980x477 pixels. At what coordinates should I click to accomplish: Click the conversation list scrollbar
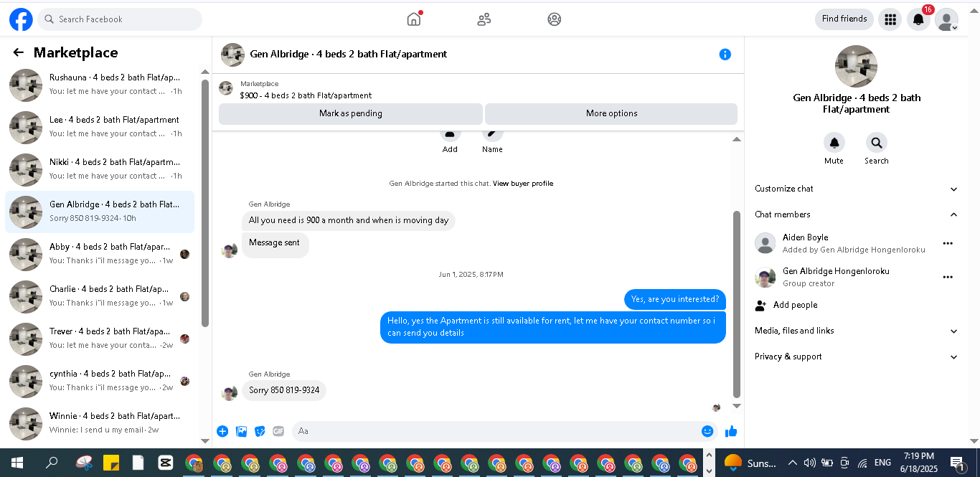[204, 202]
